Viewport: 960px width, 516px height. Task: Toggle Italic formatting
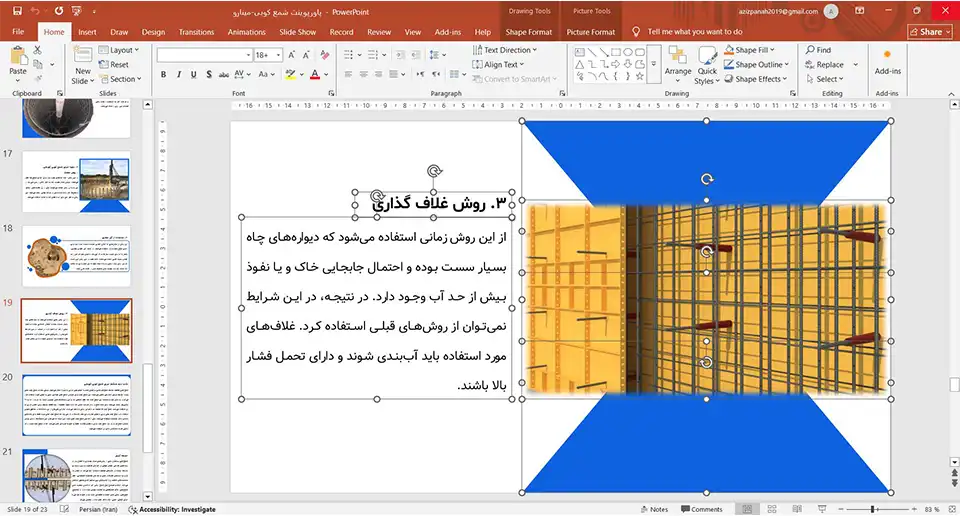click(179, 75)
